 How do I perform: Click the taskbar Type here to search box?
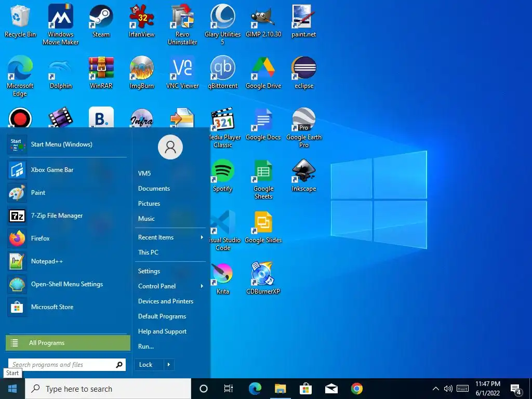(108, 389)
